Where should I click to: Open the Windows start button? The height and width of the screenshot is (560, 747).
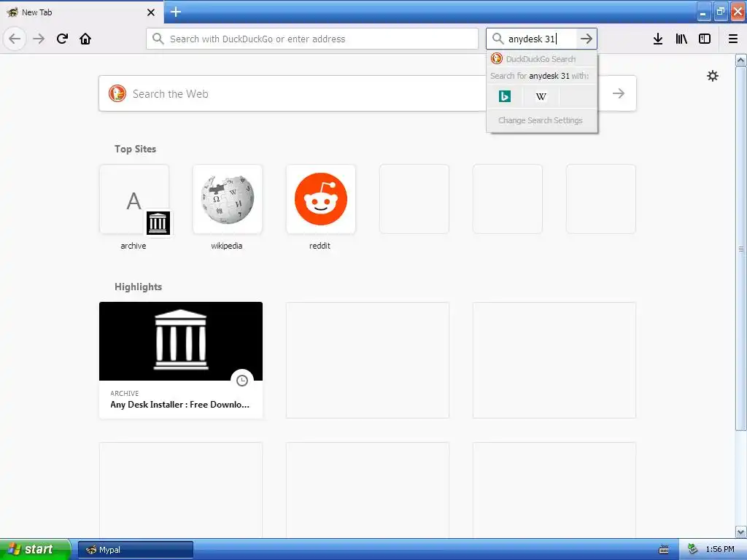[x=35, y=549]
